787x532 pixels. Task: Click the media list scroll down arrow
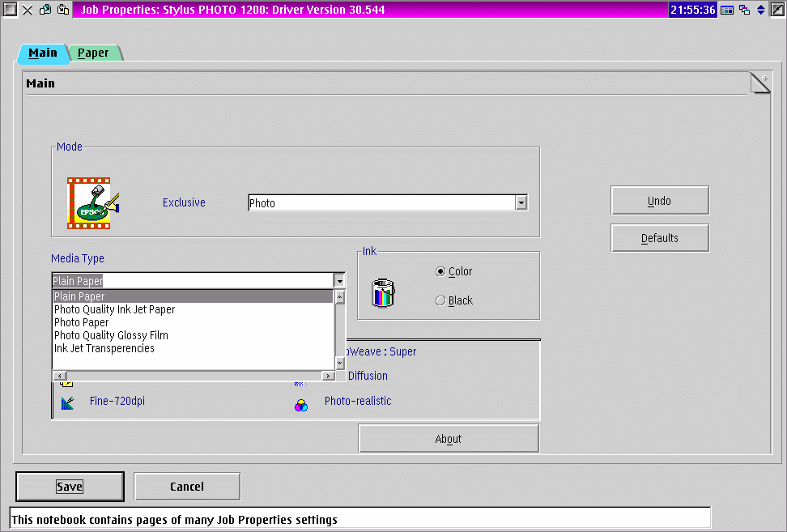point(340,363)
